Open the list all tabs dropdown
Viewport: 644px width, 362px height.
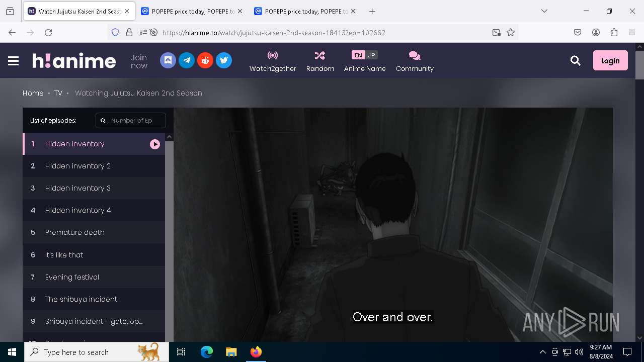544,11
